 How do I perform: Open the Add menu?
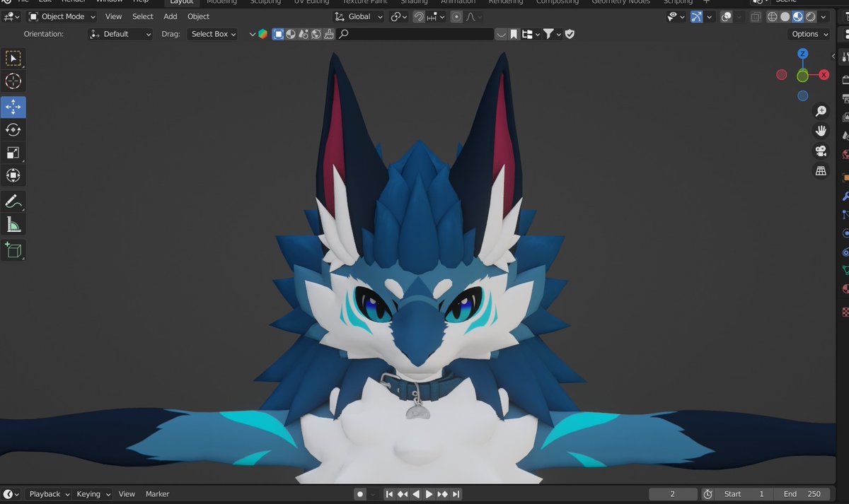click(171, 16)
